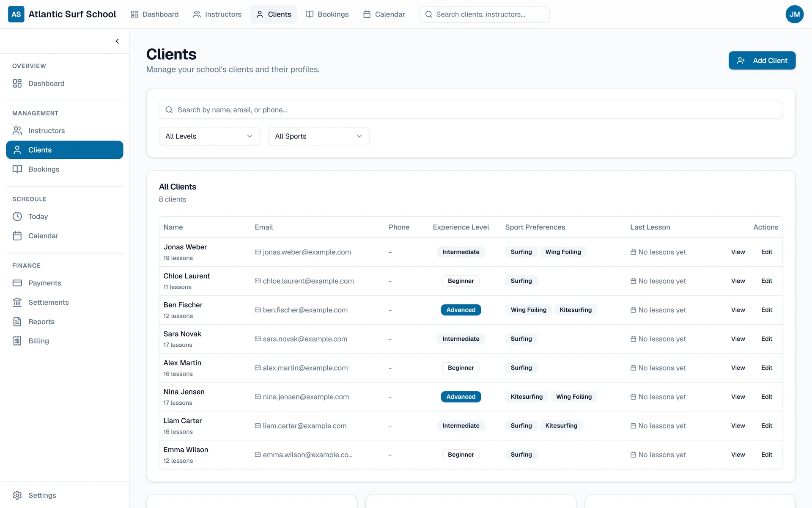Click the Bookings book icon in the sidebar
812x508 pixels.
17,169
